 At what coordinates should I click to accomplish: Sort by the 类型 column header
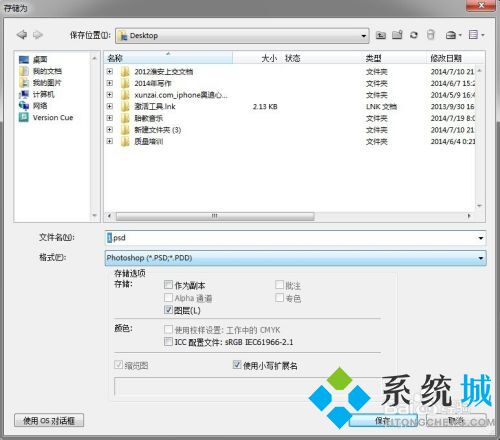(394, 58)
